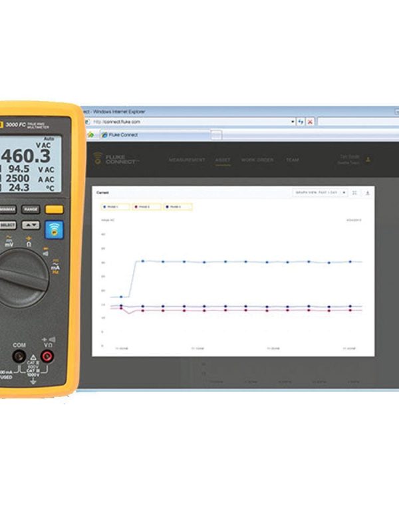Click the 460.3 main reading

26,156
